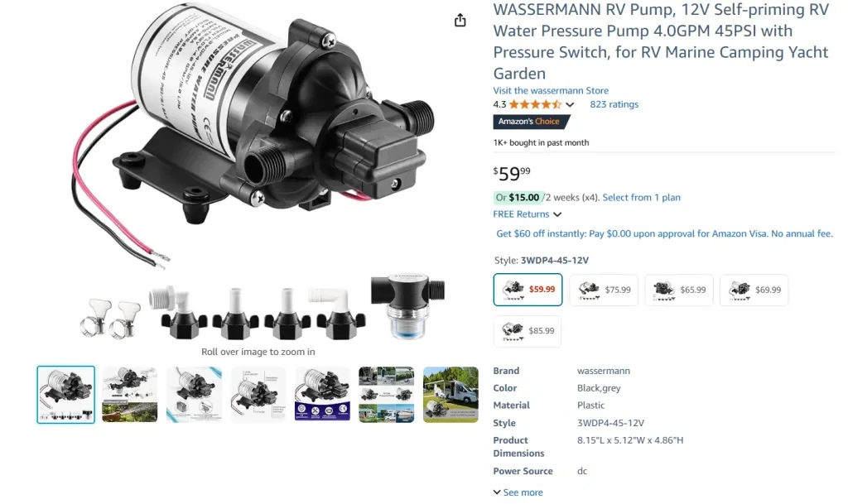Open the Amazon Visa $60 off offer

pyautogui.click(x=664, y=234)
